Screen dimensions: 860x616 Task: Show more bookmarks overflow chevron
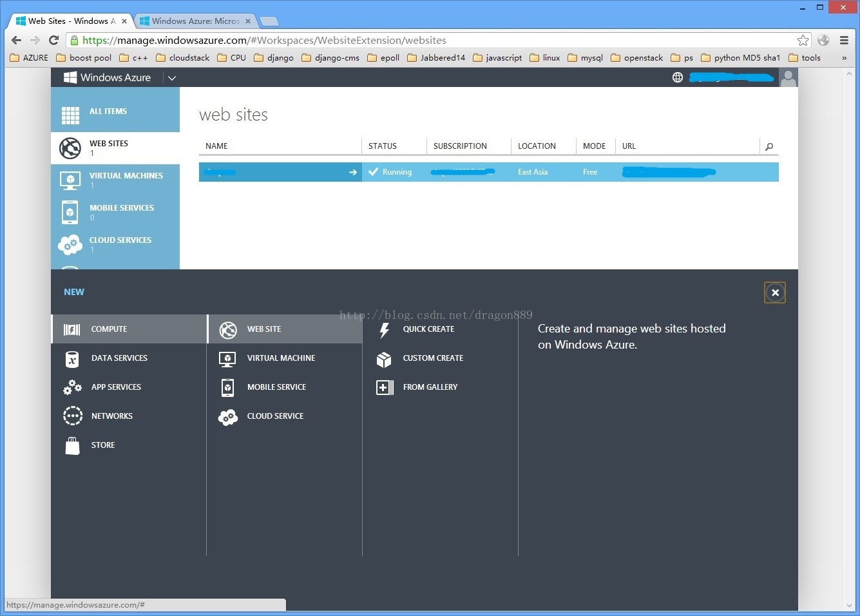point(844,57)
